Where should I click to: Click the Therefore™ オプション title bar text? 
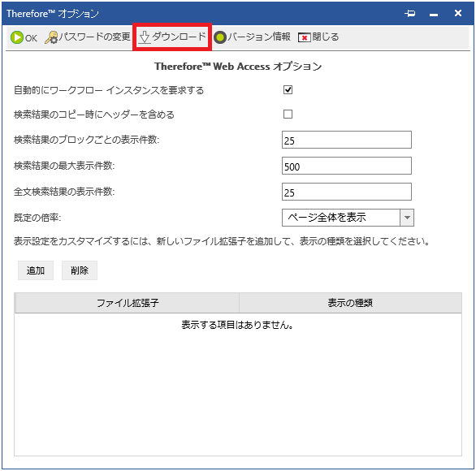click(x=53, y=14)
